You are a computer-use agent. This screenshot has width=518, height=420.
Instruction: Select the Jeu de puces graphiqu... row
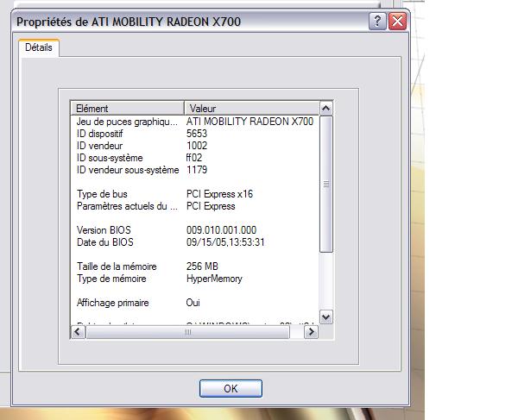tap(195, 122)
